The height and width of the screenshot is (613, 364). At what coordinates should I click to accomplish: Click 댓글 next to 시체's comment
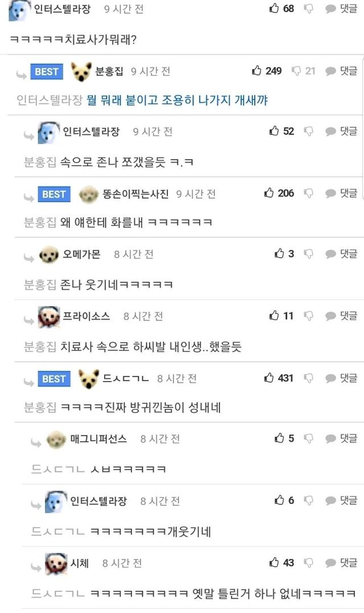point(341,563)
